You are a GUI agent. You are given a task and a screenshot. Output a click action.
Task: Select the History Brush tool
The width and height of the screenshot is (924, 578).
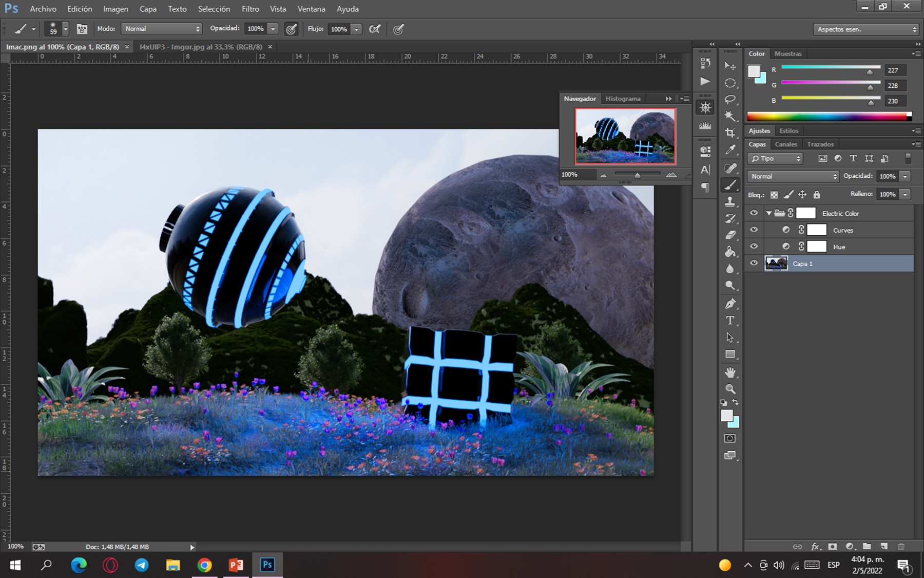point(730,218)
